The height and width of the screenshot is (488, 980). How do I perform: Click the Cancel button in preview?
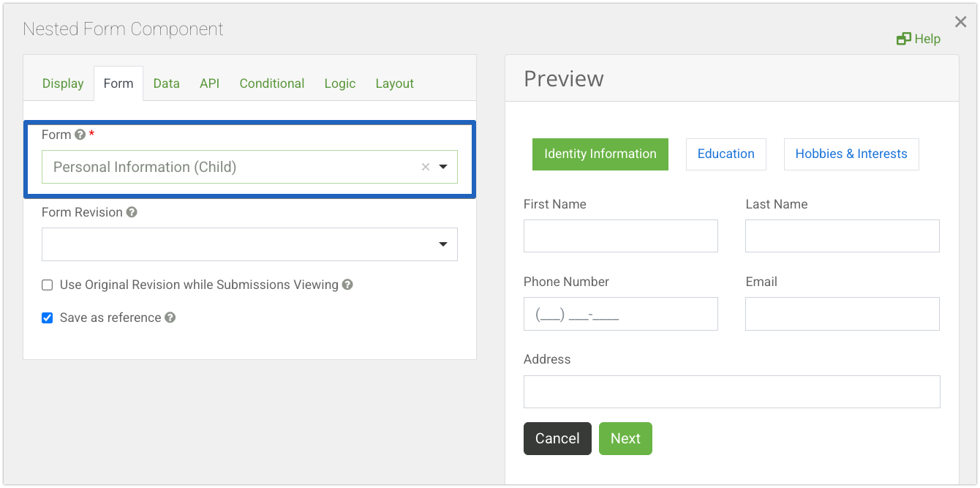[557, 438]
